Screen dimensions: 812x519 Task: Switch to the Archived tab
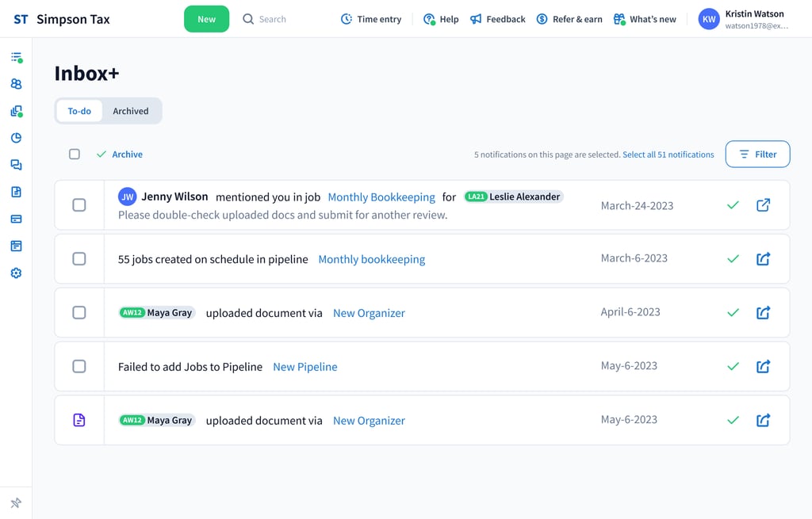(x=130, y=111)
